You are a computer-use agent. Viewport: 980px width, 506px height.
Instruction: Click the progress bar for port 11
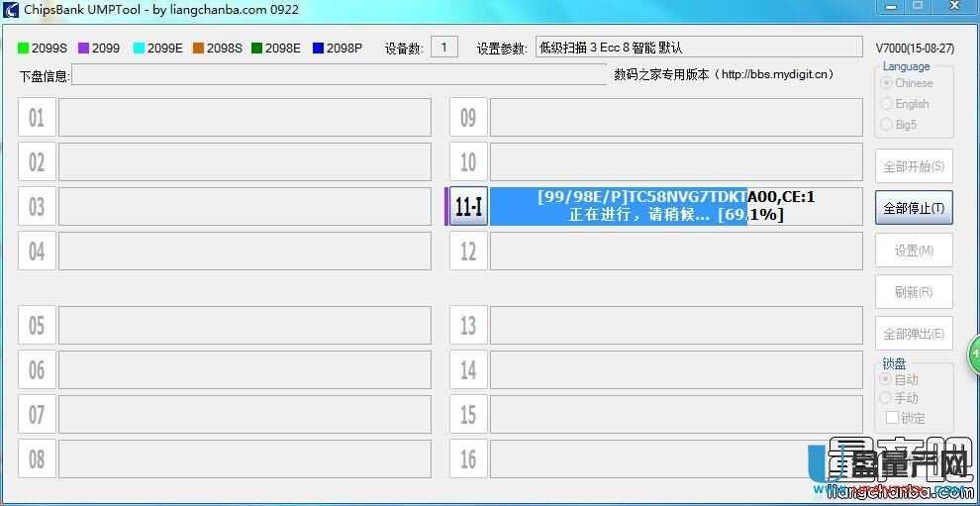[x=676, y=206]
